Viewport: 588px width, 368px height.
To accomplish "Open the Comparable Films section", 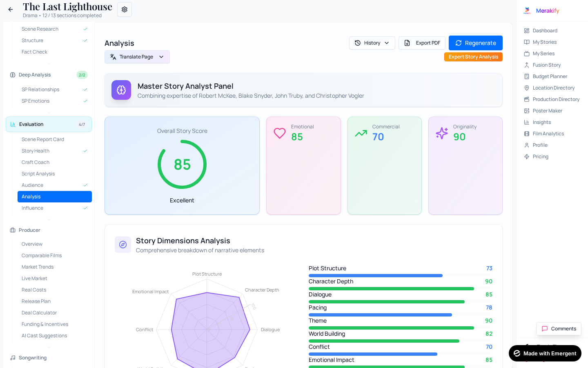I will tap(55, 256).
